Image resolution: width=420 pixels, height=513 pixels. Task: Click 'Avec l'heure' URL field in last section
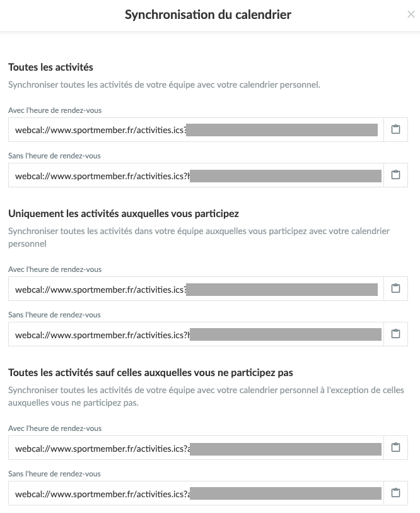pos(195,448)
